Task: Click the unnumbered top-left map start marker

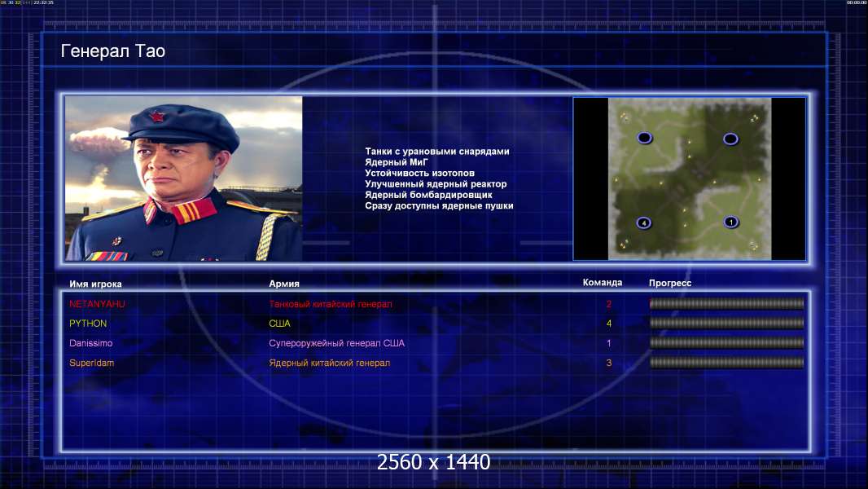Action: point(644,138)
